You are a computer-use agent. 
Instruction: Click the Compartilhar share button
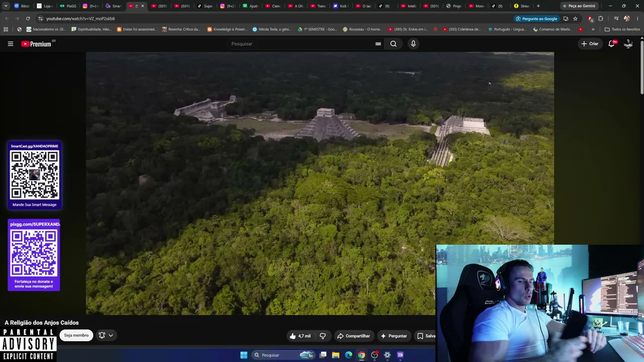(x=353, y=336)
